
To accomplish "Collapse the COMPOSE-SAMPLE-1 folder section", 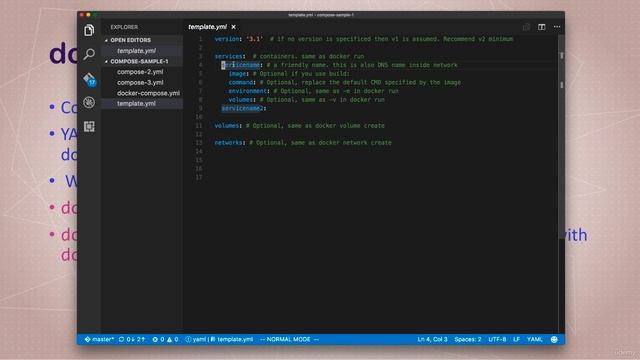I will click(142, 61).
